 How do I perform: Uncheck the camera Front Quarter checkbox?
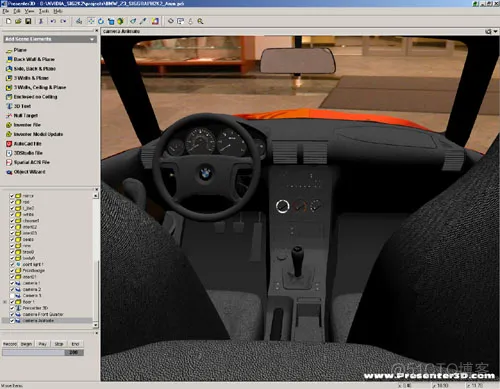(12, 314)
